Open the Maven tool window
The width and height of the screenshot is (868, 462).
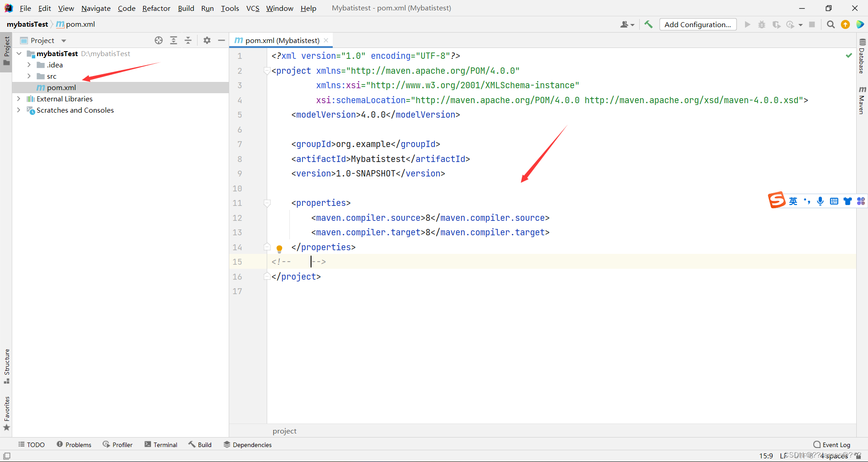point(862,100)
